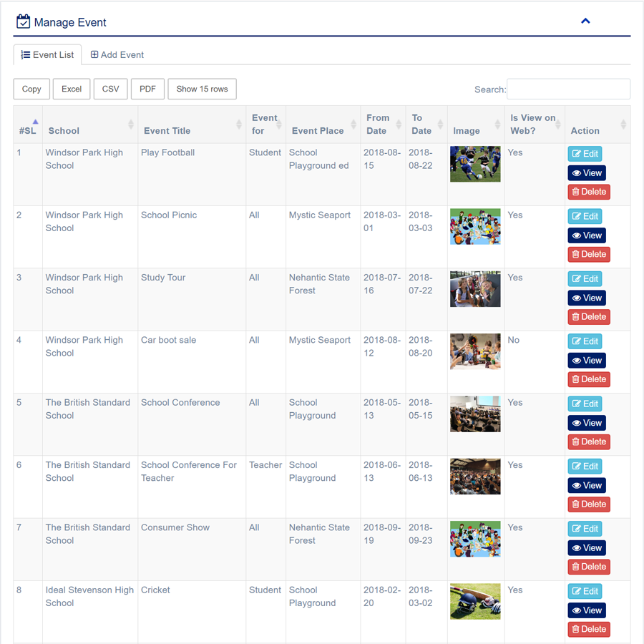
Task: Copy table data with the Copy button
Action: click(x=31, y=89)
